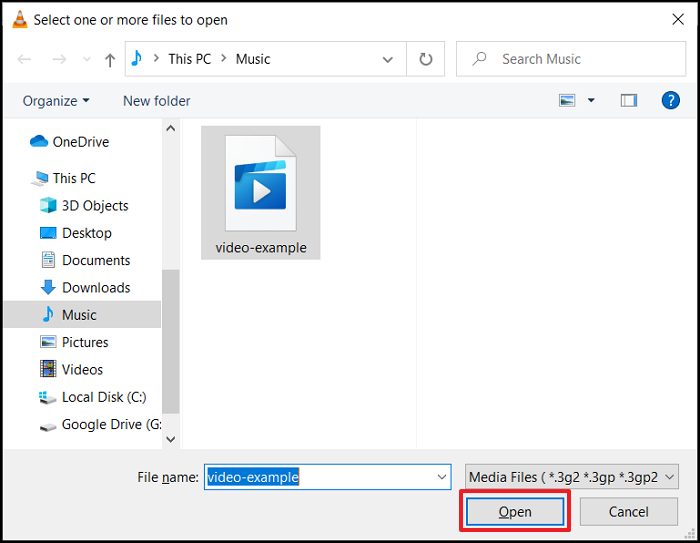This screenshot has width=700, height=543.
Task: Expand the address bar path dropdown
Action: [388, 59]
